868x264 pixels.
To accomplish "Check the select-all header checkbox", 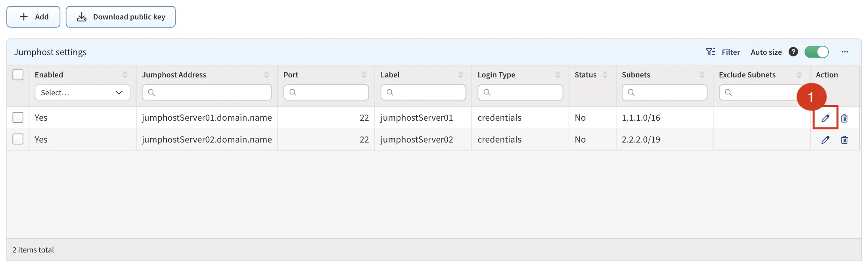I will pyautogui.click(x=18, y=75).
